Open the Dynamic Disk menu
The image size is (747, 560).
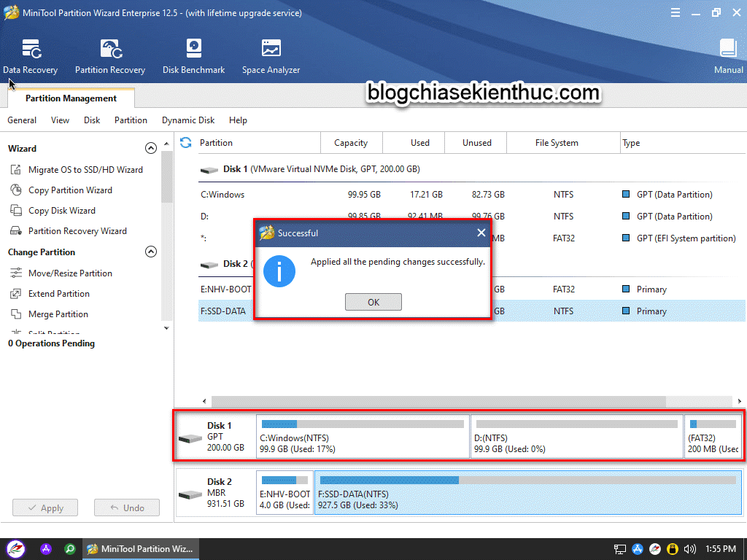pos(188,120)
